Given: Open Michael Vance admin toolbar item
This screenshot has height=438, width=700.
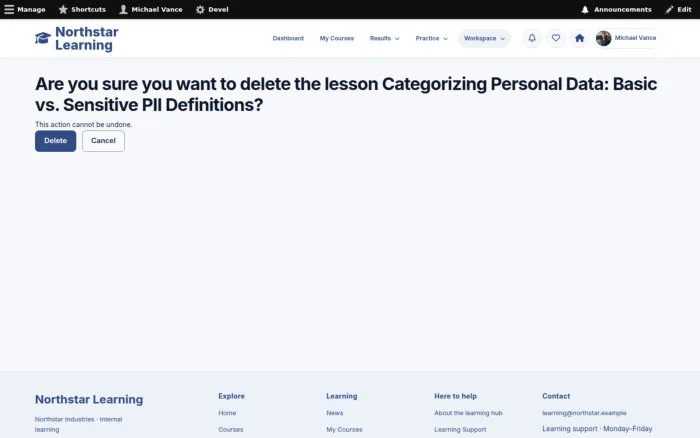Looking at the screenshot, I should pos(151,9).
